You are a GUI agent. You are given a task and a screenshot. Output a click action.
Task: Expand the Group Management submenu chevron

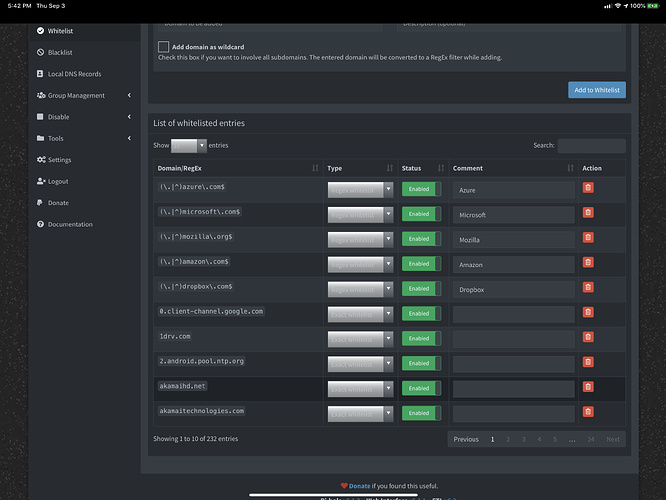pyautogui.click(x=130, y=95)
